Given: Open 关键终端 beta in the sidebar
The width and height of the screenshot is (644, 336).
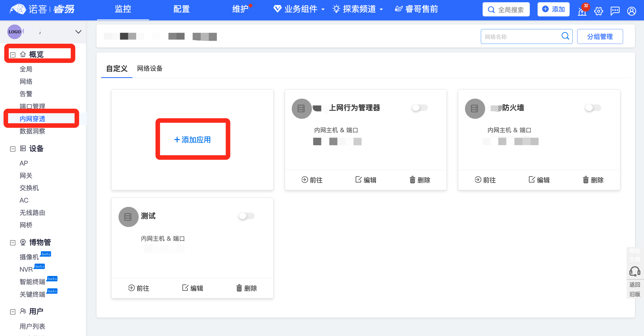Looking at the screenshot, I should point(32,294).
